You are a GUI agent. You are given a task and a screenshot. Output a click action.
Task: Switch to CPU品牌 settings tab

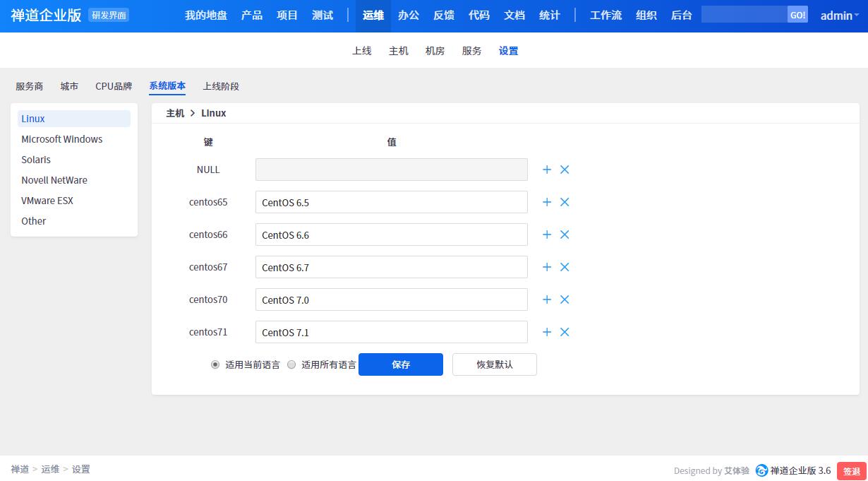pos(114,86)
